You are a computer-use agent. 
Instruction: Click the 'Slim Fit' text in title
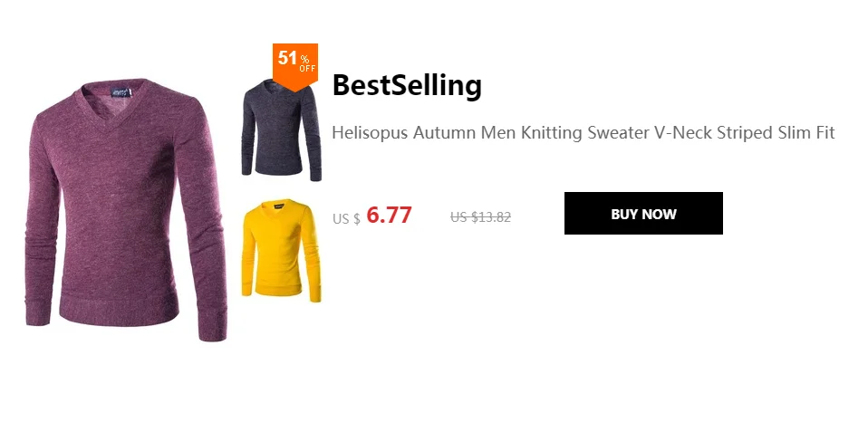coord(805,133)
